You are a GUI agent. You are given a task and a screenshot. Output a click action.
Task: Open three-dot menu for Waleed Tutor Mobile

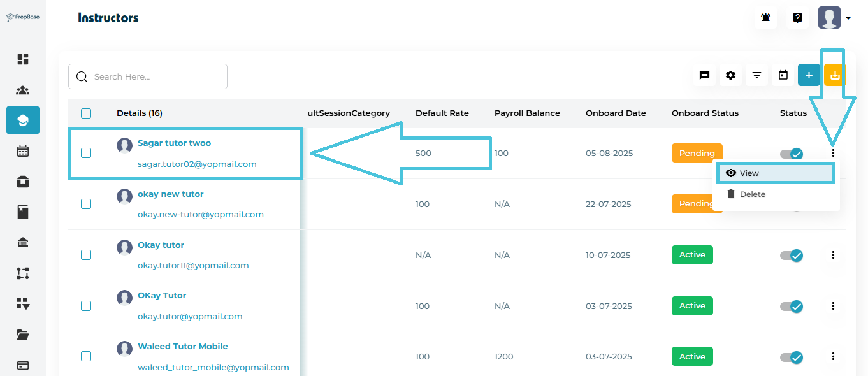tap(833, 356)
